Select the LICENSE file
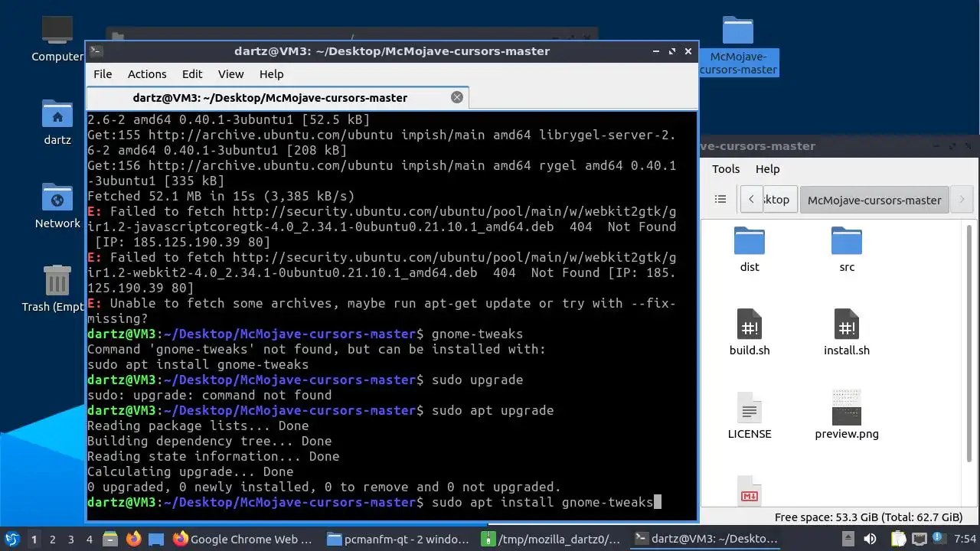Image resolution: width=980 pixels, height=551 pixels. [x=750, y=416]
